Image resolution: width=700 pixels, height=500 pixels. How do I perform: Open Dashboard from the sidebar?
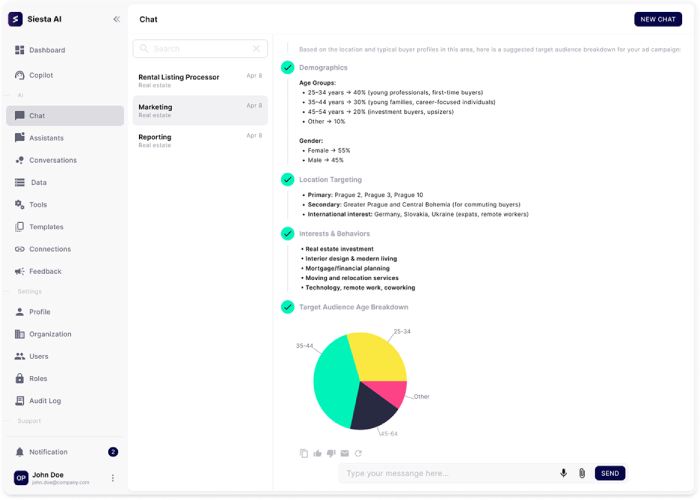tap(47, 50)
